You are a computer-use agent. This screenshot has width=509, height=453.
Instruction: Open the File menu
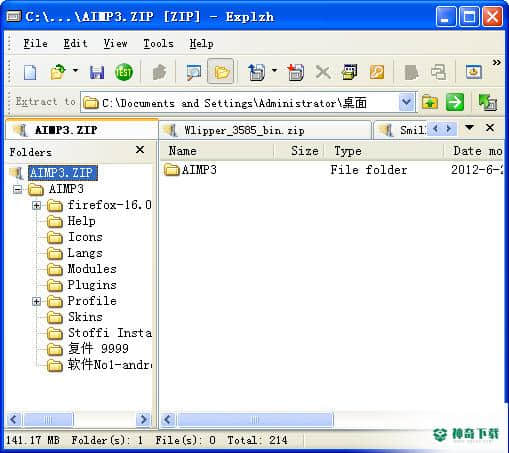pyautogui.click(x=35, y=43)
